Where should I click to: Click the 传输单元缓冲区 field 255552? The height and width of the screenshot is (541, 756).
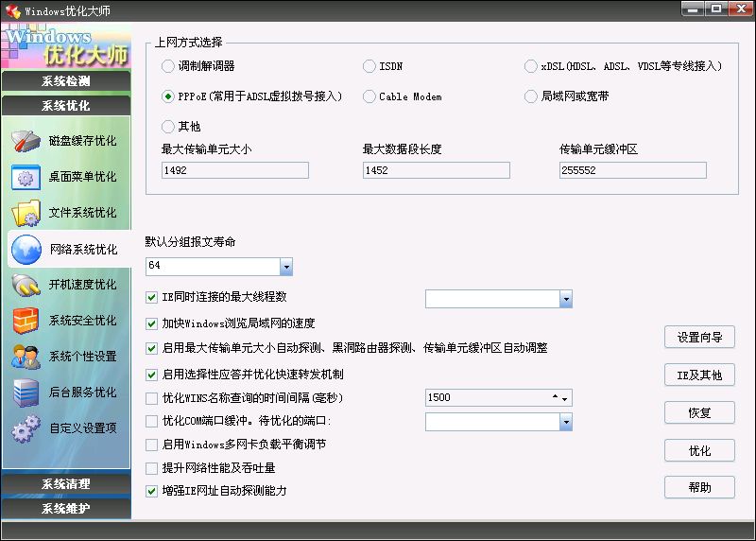click(x=633, y=170)
